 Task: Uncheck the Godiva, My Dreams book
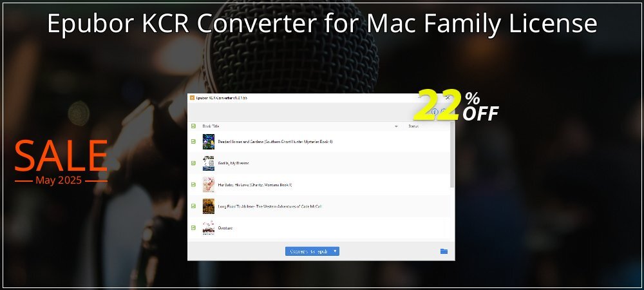tap(193, 163)
